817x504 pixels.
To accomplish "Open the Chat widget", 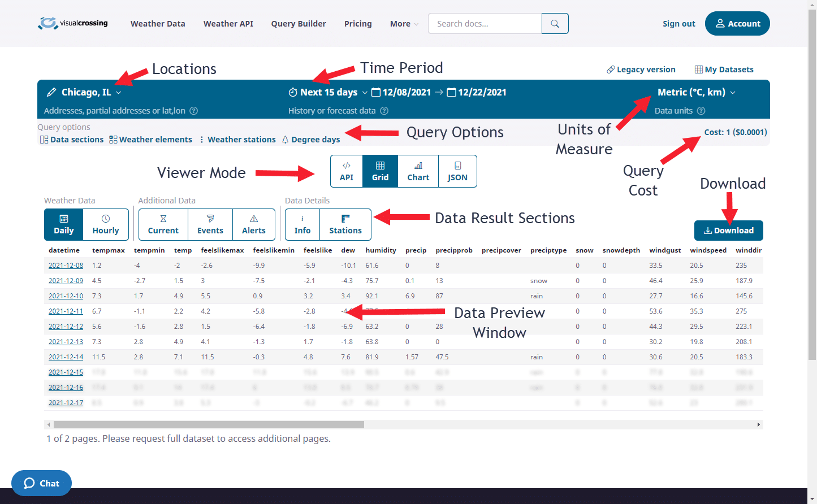I will click(41, 483).
